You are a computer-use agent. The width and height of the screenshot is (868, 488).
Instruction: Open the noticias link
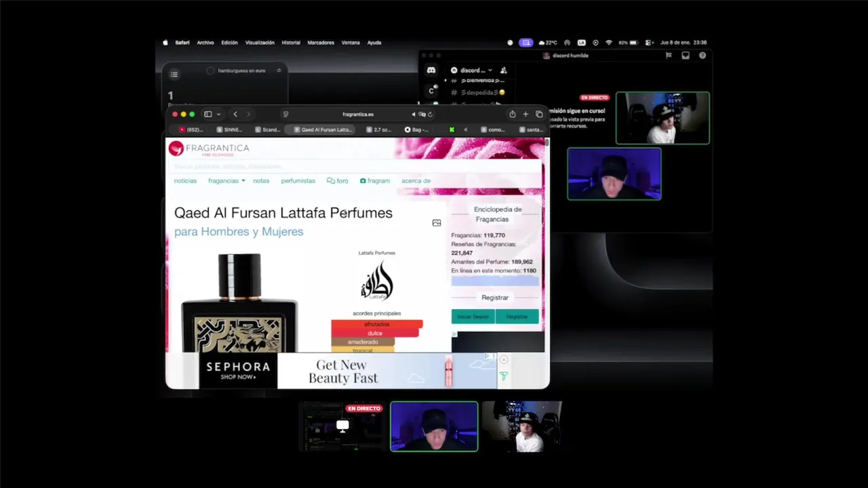click(185, 181)
